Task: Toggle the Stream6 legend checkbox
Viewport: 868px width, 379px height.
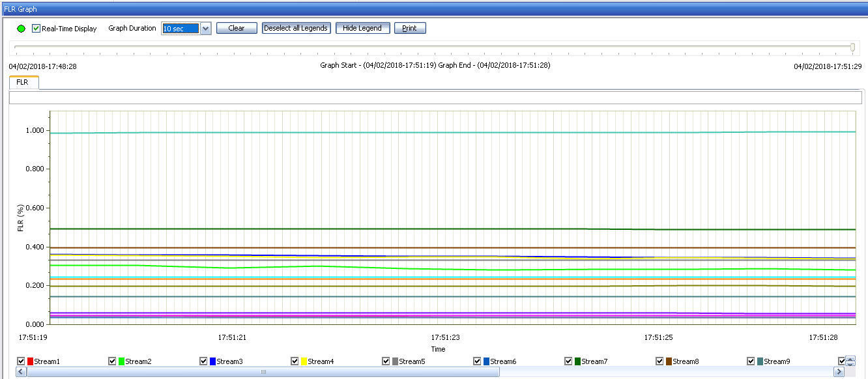Action: (x=478, y=361)
